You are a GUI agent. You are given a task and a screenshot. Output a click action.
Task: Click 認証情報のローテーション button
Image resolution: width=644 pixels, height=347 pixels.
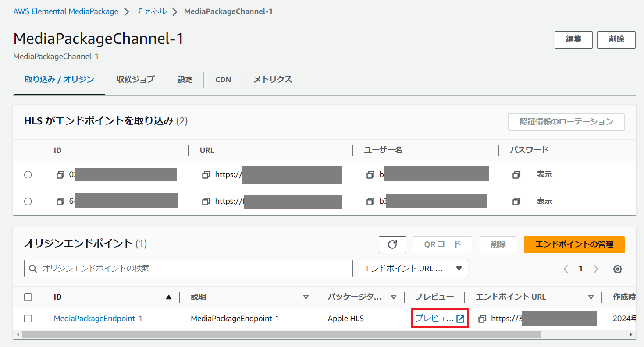point(566,122)
